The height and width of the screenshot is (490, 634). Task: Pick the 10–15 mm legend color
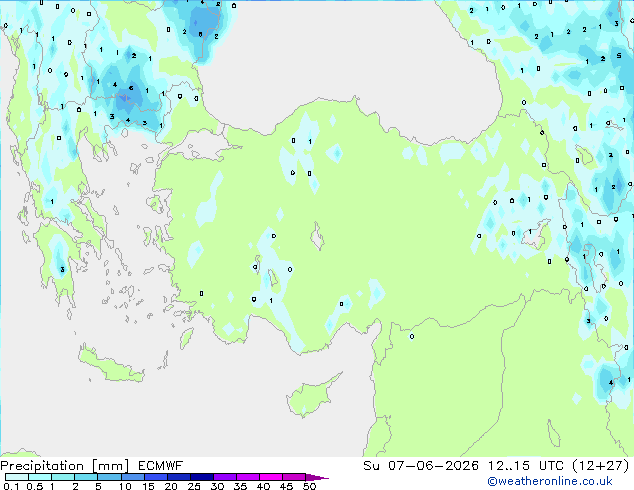132,477
